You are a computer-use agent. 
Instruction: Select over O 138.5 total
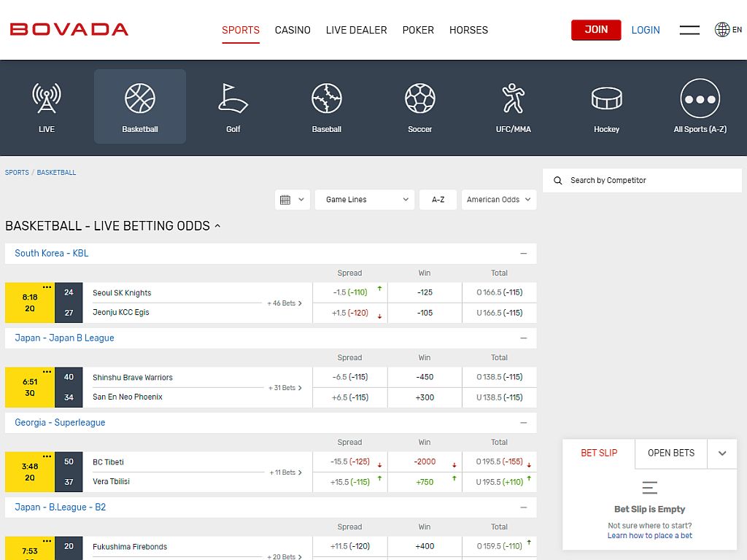(x=499, y=377)
